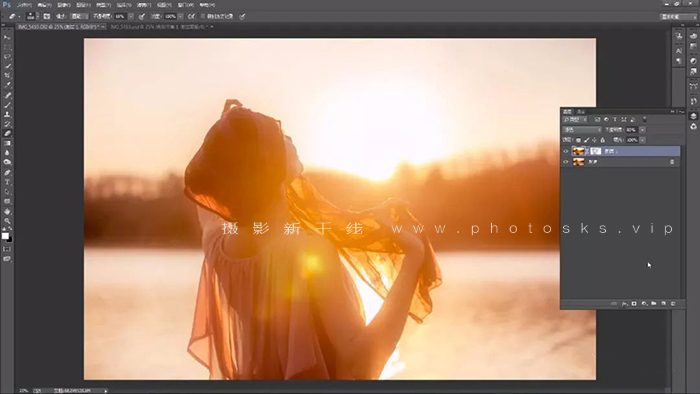Select the Dodge tool
Screen dimensions: 700x394
(7, 162)
